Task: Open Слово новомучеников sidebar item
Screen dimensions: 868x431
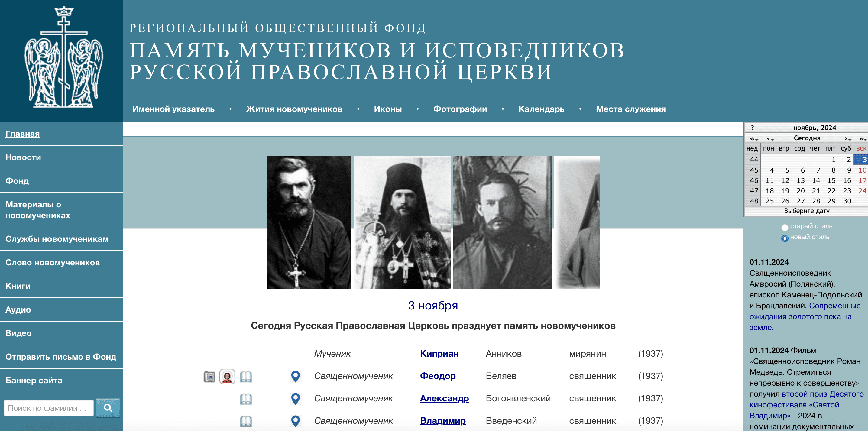Action: 62,263
